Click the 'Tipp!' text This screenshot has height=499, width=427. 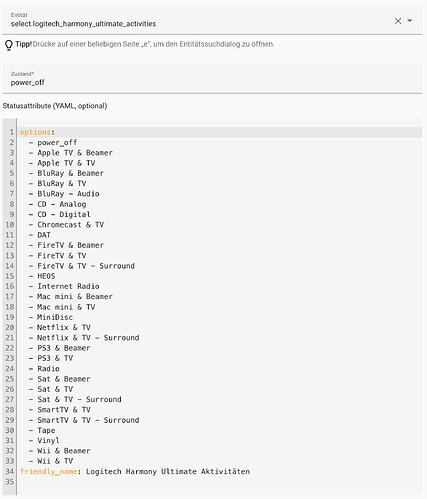tap(23, 44)
